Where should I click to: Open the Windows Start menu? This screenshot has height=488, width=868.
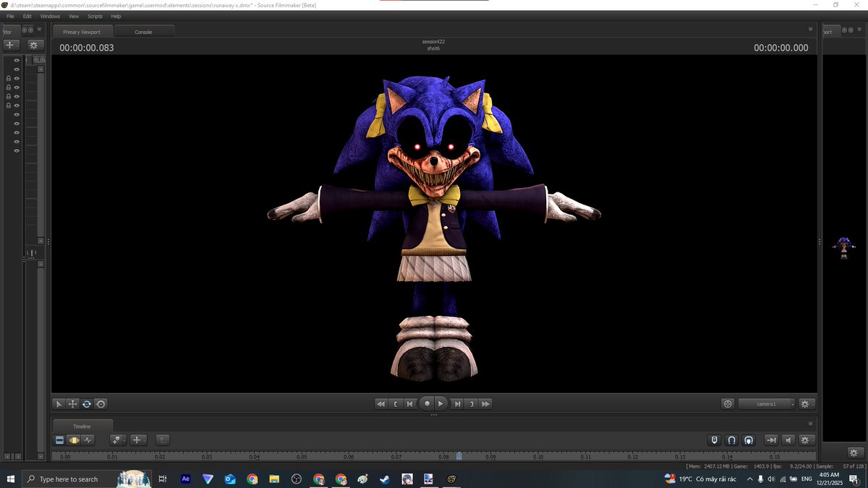(11, 479)
